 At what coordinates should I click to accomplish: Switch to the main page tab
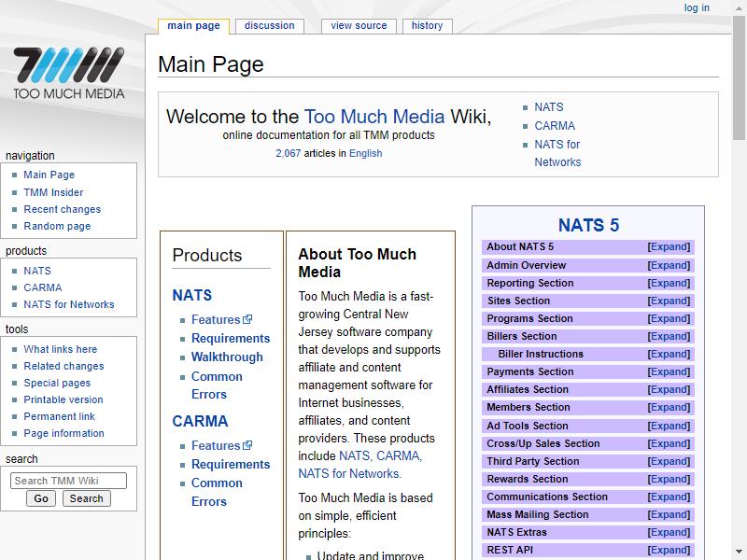pyautogui.click(x=193, y=26)
